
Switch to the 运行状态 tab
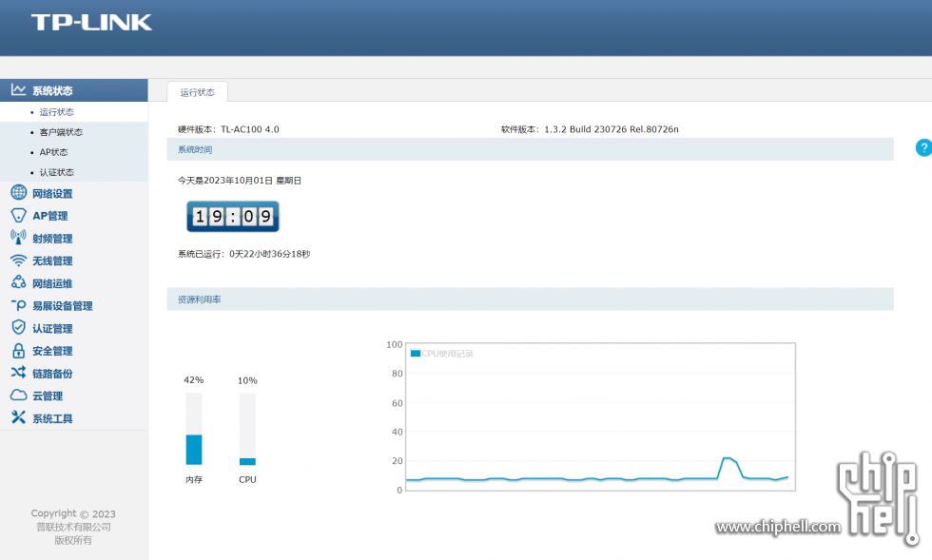point(198,92)
